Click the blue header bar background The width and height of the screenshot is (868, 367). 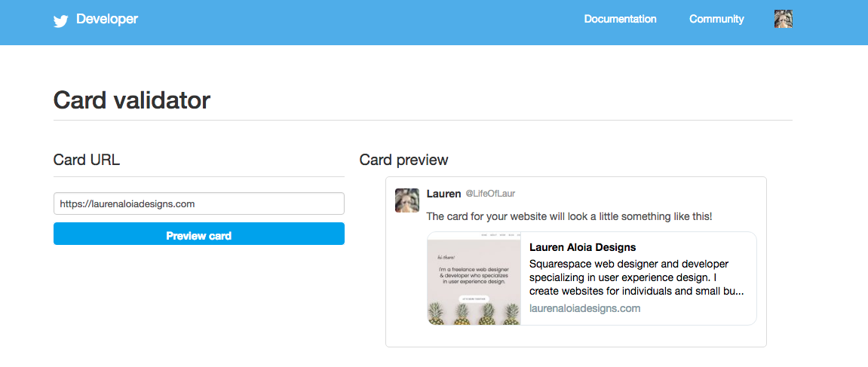tap(360, 22)
